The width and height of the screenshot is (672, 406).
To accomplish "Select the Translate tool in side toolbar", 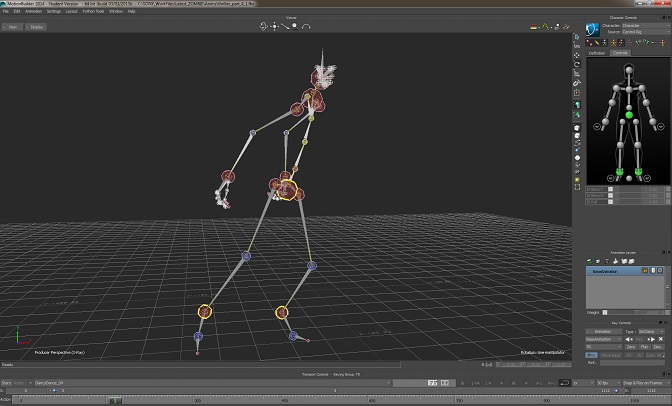I will tap(577, 55).
